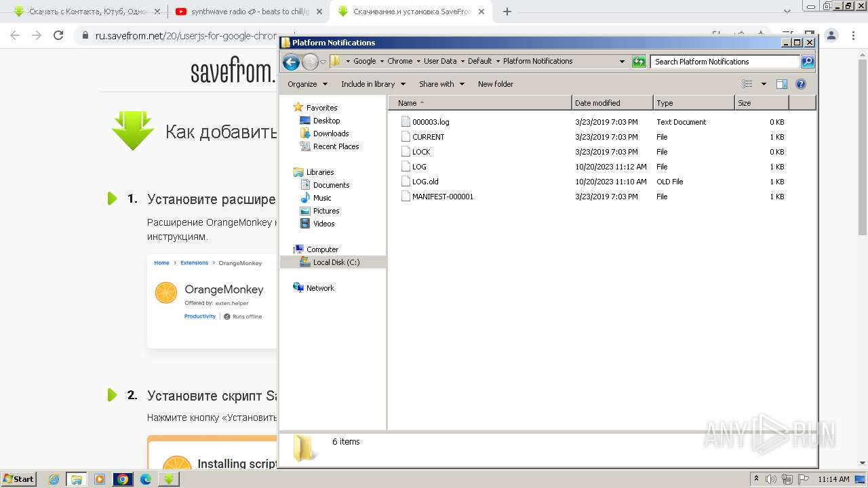
Task: Click the green download arrow taskbar icon
Action: pos(169,479)
